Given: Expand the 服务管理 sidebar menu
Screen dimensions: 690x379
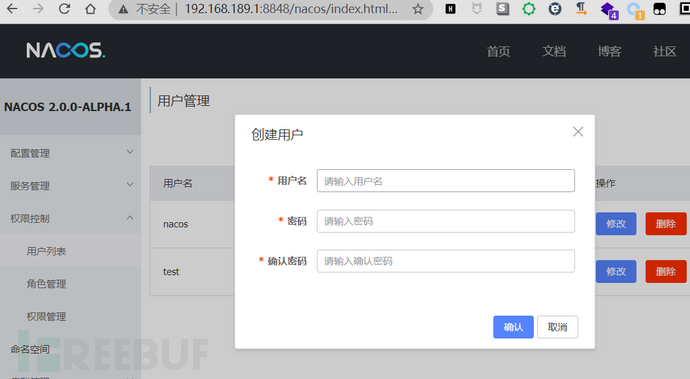Looking at the screenshot, I should coord(70,185).
